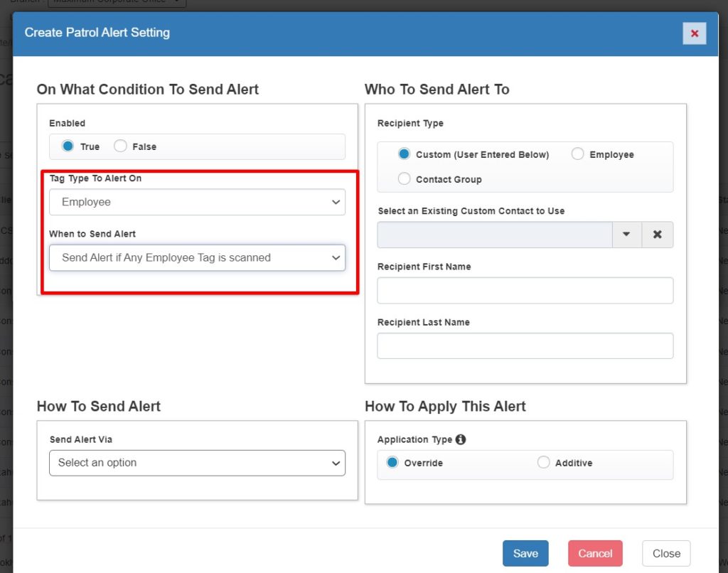Viewport: 728px width, 573px height.
Task: Select Additive application type
Action: click(544, 463)
